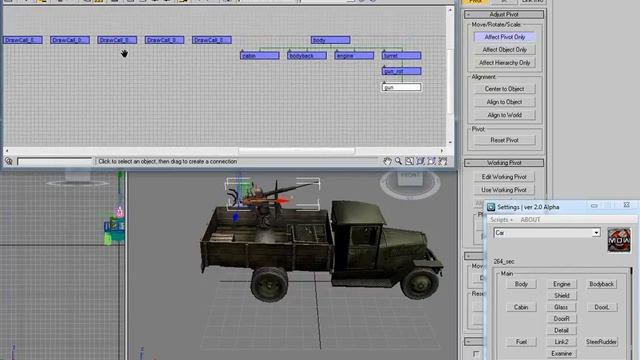Click the Zoom Extents Selected icon
Screen dimensions: 640x360
(431, 162)
